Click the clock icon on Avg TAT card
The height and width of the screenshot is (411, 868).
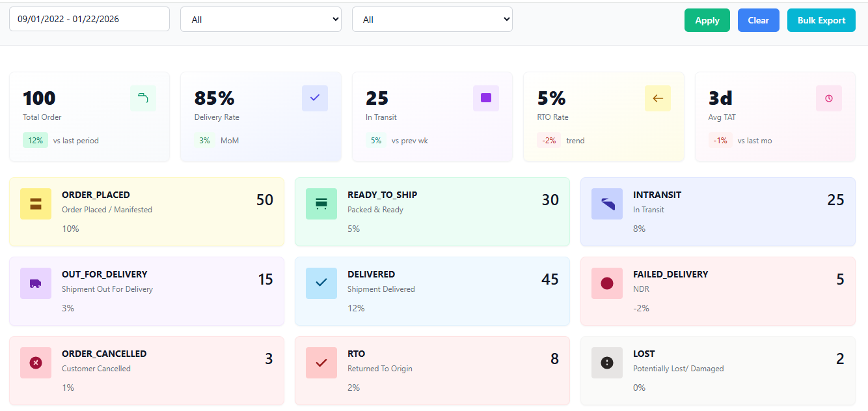[829, 98]
